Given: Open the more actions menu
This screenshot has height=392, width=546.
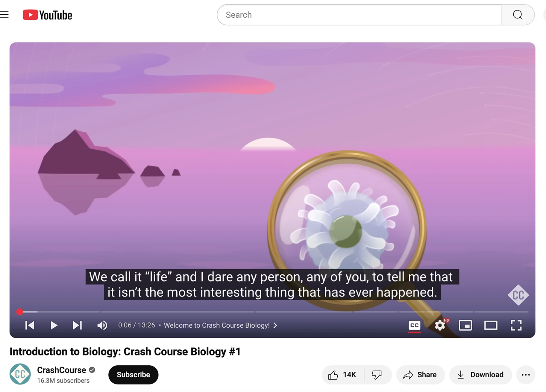Looking at the screenshot, I should (x=526, y=375).
